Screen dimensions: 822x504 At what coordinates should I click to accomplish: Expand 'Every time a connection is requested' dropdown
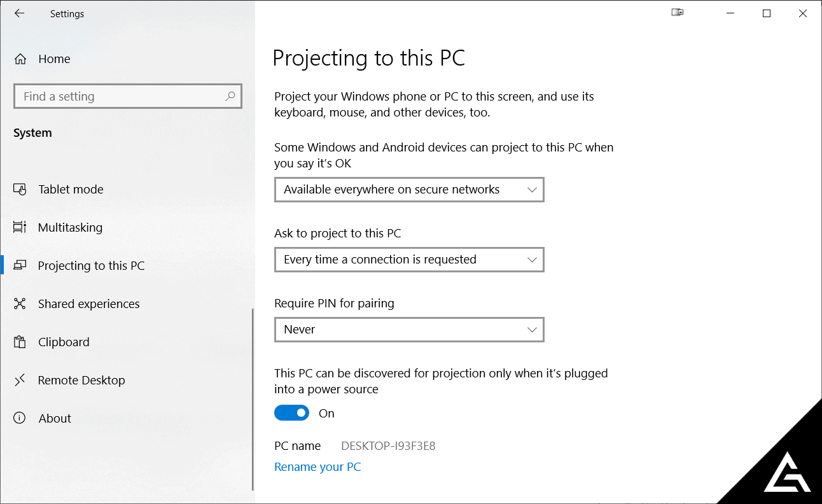[x=409, y=260]
